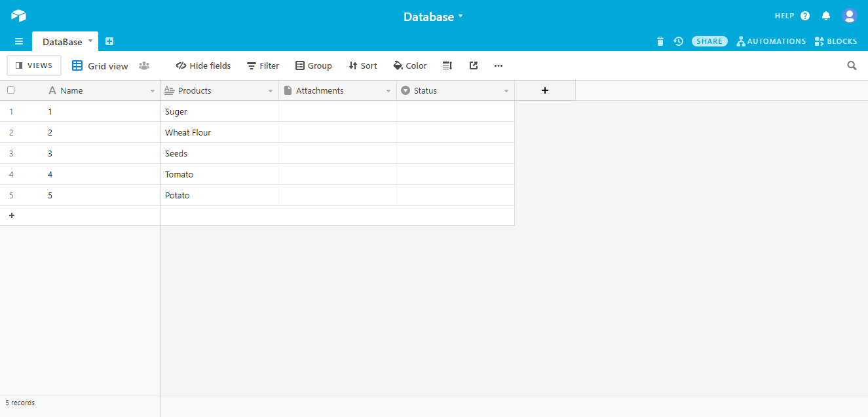Open more options ellipsis menu
This screenshot has width=868, height=417.
tap(499, 65)
